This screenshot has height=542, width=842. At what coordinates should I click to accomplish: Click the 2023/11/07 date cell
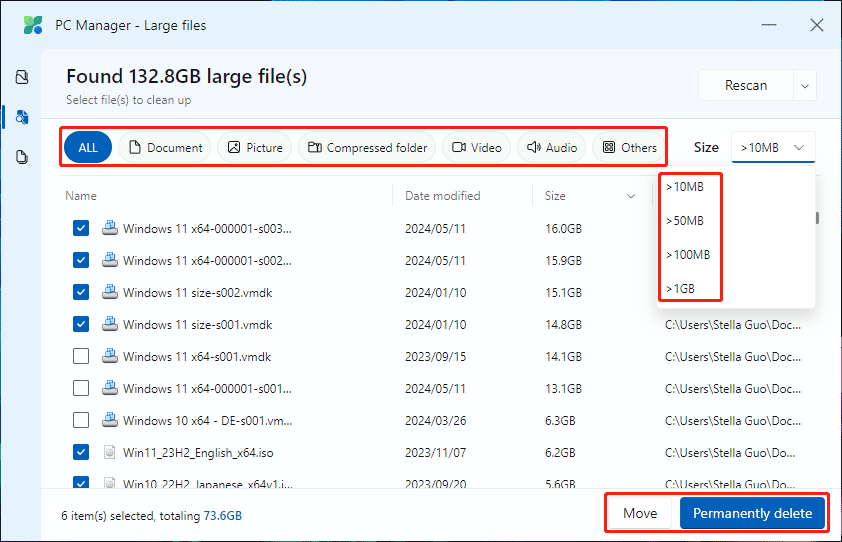(435, 453)
